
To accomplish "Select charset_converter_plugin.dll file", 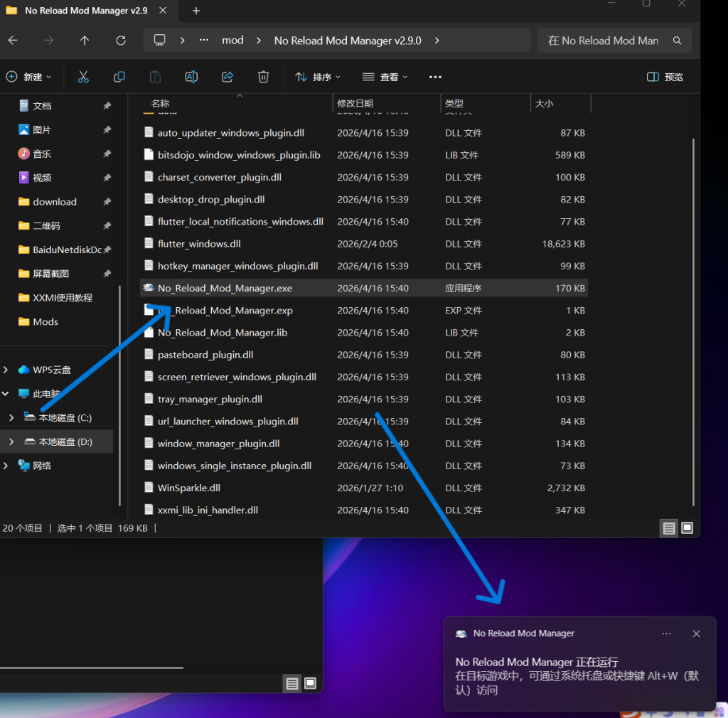I will [x=364, y=177].
